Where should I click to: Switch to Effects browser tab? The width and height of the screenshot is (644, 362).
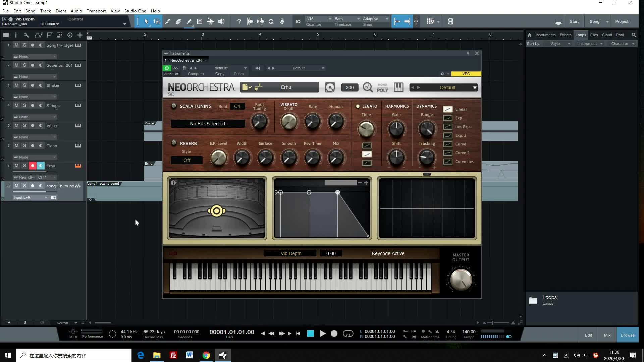(565, 35)
